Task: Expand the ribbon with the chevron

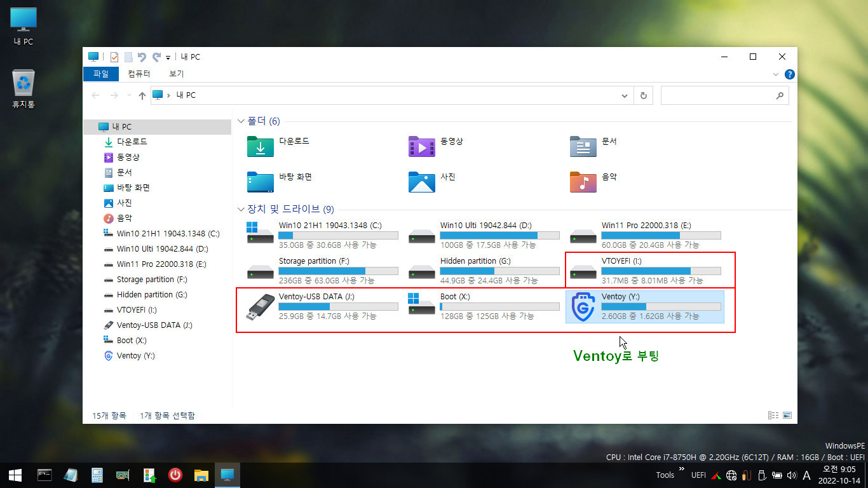Action: (x=776, y=74)
